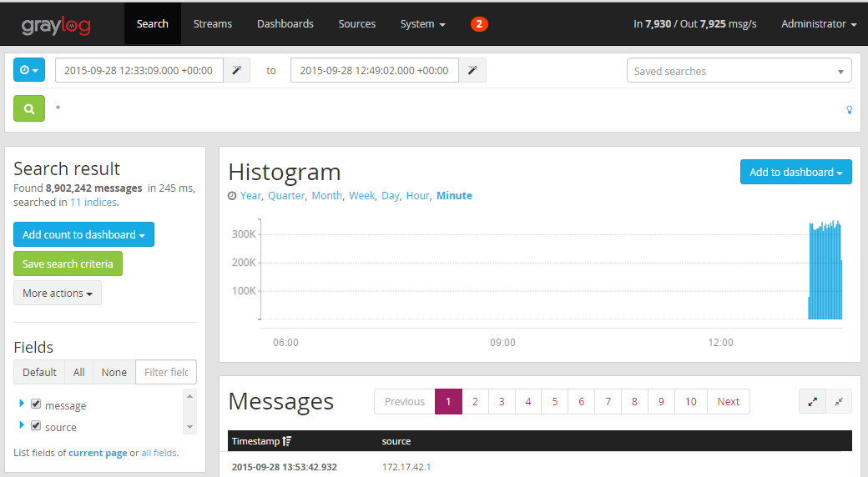Click the magic wand next to the start date

(236, 70)
